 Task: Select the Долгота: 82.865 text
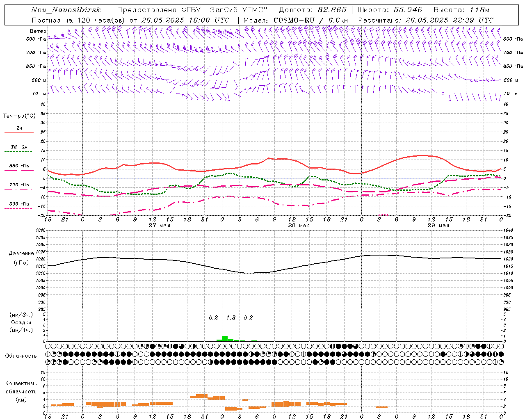(x=313, y=10)
